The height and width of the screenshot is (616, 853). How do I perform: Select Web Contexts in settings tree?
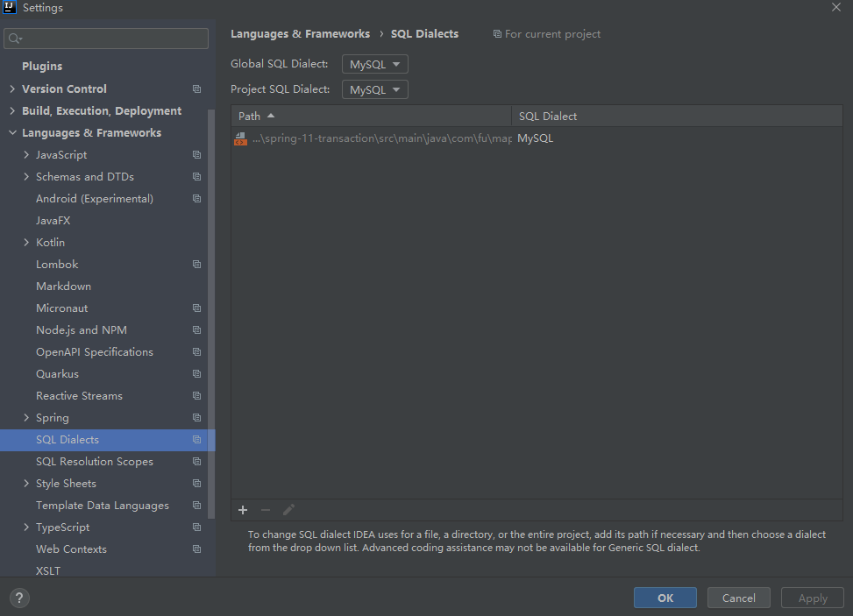pos(71,549)
